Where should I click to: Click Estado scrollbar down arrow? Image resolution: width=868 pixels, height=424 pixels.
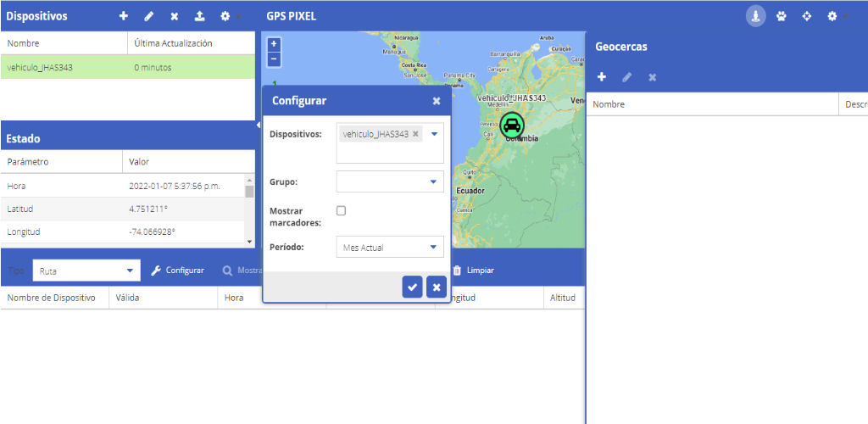(249, 242)
